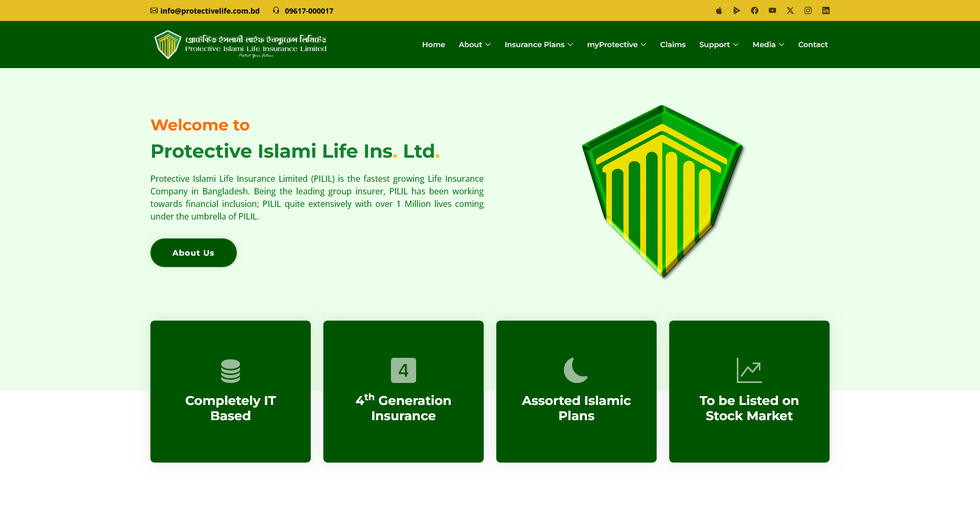Click the orange 'Welcome to' heading
The height and width of the screenshot is (505, 980).
pyautogui.click(x=200, y=125)
